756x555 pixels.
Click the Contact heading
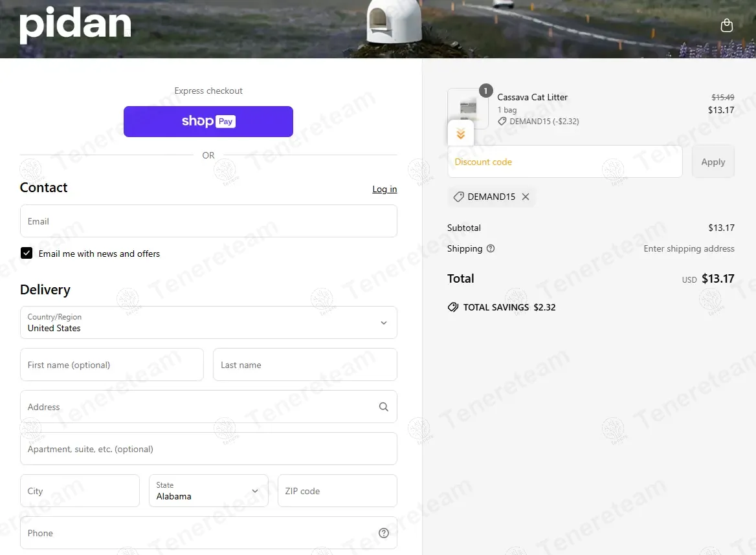coord(43,188)
